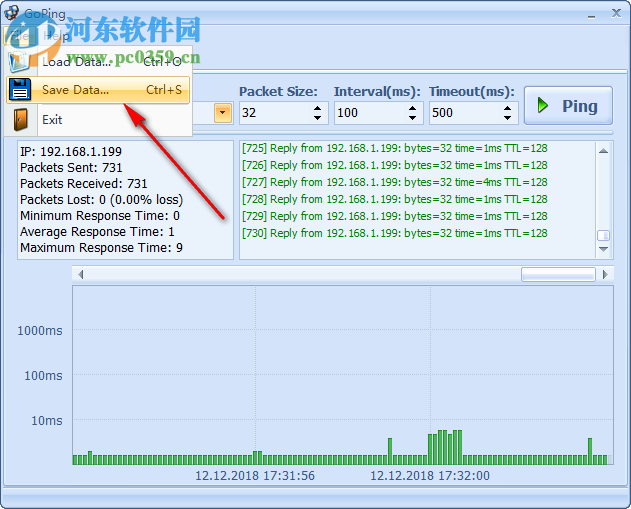Minimize the GoPing window
The width and height of the screenshot is (631, 509).
click(x=591, y=15)
